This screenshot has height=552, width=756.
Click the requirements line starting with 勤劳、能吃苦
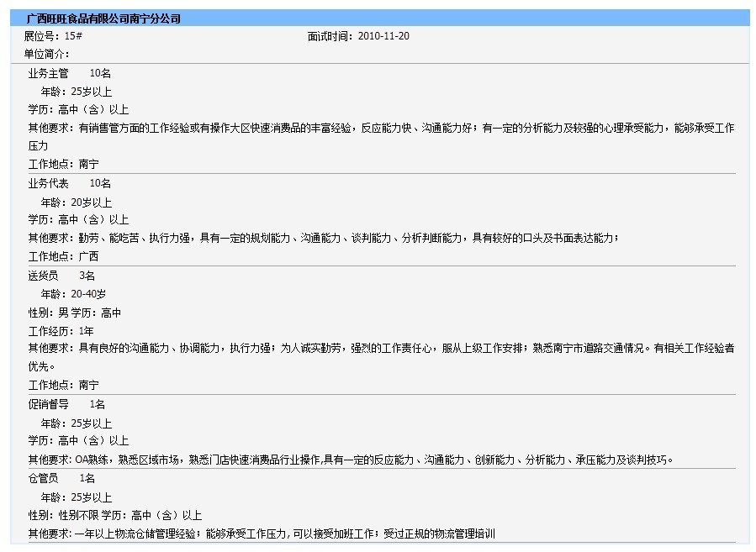[324, 238]
